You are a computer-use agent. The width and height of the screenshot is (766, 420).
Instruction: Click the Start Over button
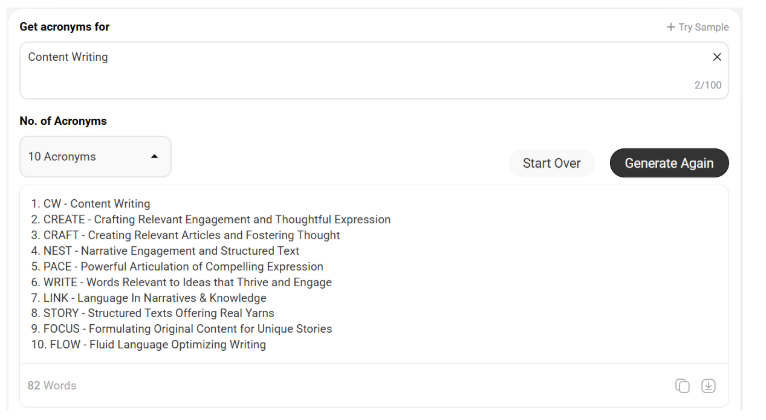click(x=552, y=163)
